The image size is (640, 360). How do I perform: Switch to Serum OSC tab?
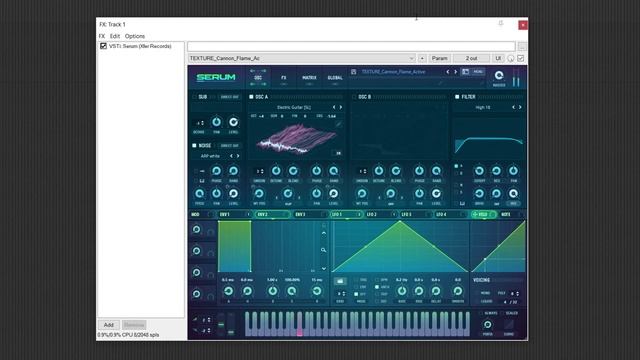258,78
